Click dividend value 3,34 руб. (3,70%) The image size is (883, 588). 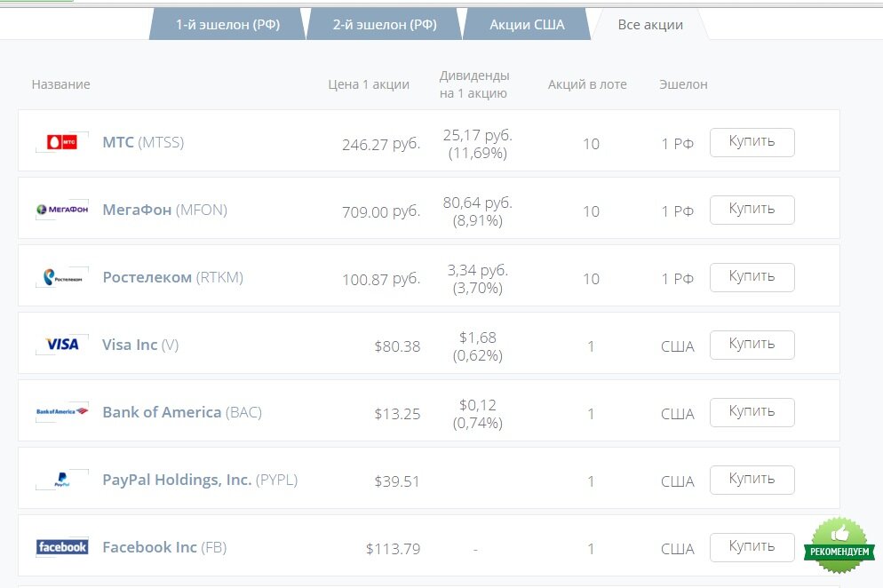point(478,279)
